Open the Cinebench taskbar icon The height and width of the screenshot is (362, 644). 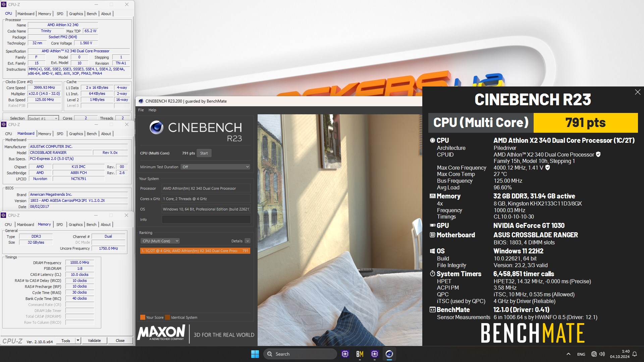coord(389,354)
